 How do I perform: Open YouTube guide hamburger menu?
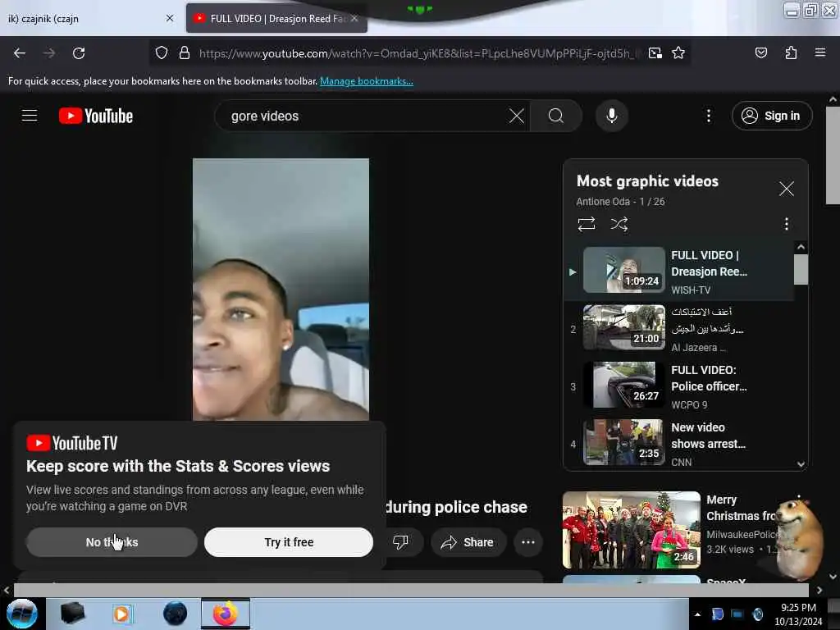tap(30, 116)
